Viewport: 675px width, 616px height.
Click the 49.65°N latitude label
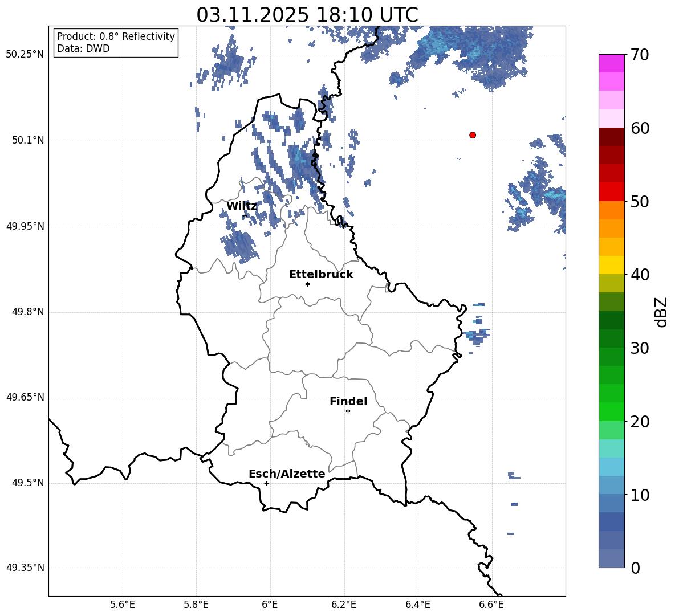click(25, 397)
